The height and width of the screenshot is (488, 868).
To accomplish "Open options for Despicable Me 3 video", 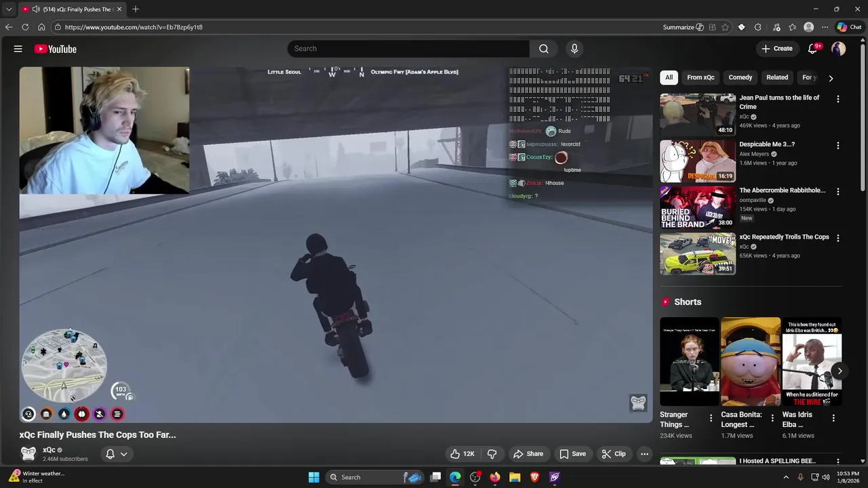I will coord(838,146).
